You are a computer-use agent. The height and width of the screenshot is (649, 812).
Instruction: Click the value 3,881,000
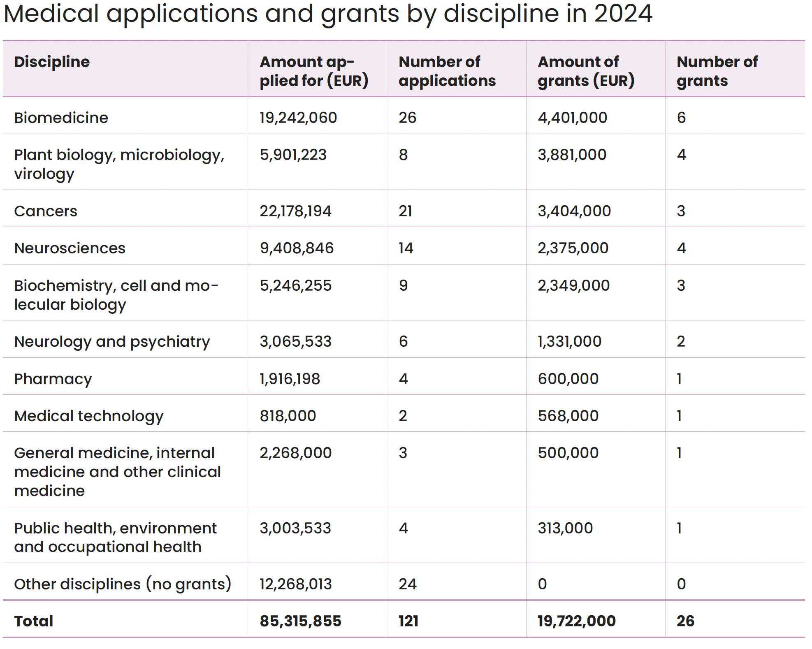pos(572,155)
